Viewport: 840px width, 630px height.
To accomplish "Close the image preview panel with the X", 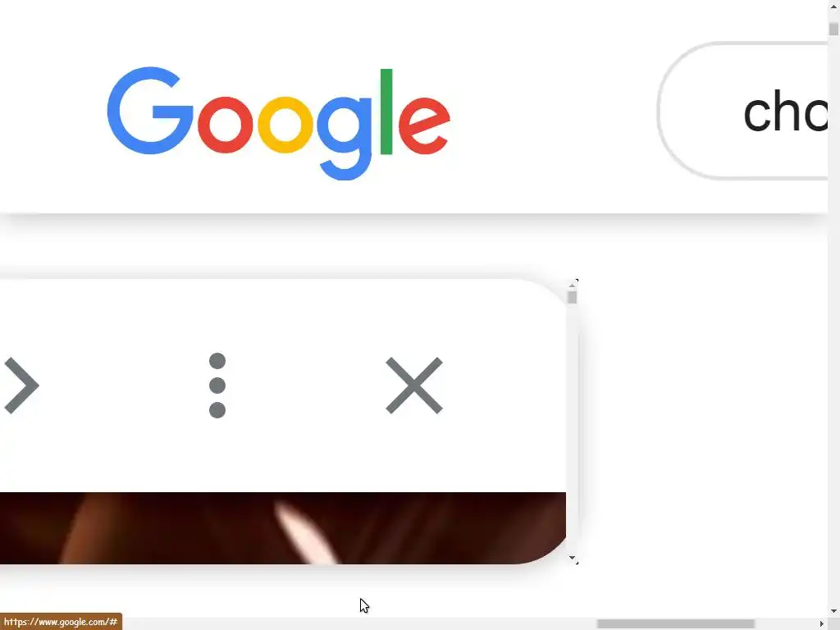I will point(414,386).
